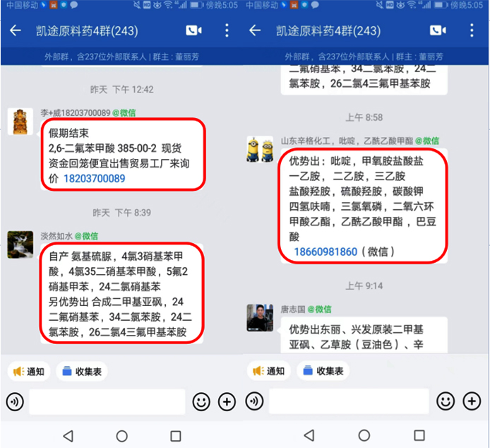490x448 pixels.
Task: Open 收集表 button in right chat
Action: click(x=323, y=371)
